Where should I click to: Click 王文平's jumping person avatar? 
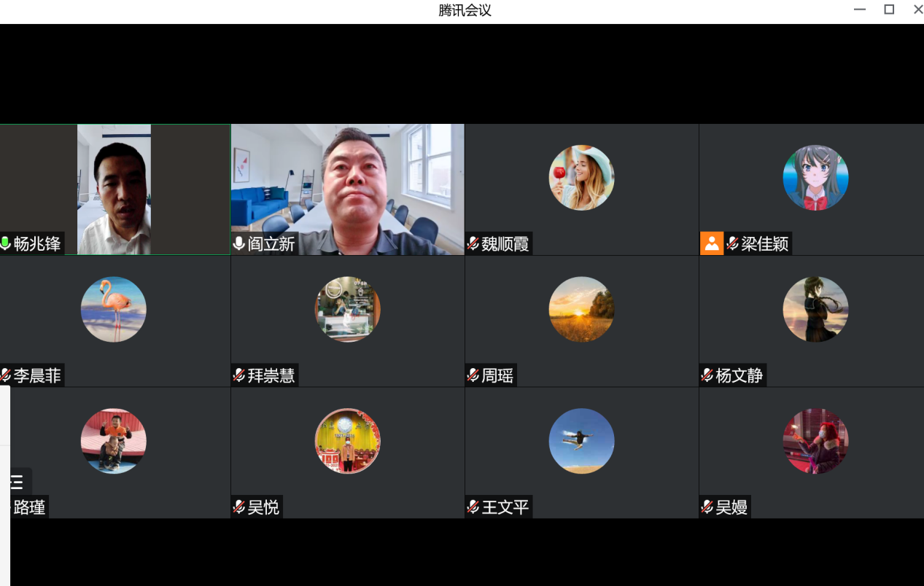581,441
